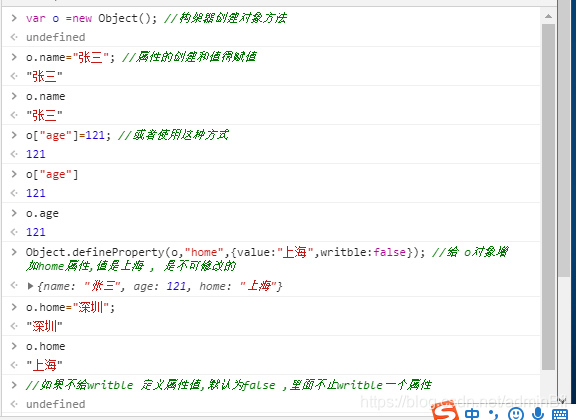Click the input line o.name="张三";

70,57
